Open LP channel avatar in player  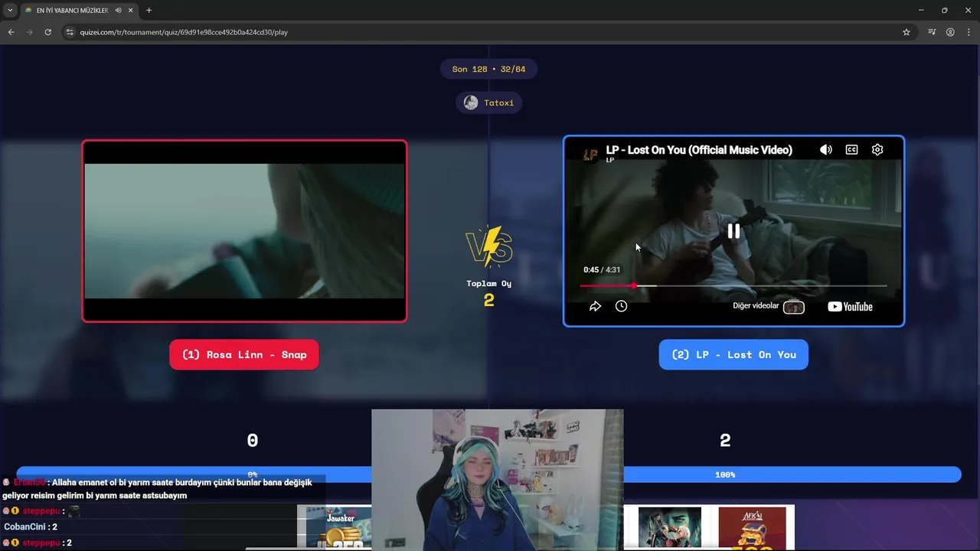(590, 154)
